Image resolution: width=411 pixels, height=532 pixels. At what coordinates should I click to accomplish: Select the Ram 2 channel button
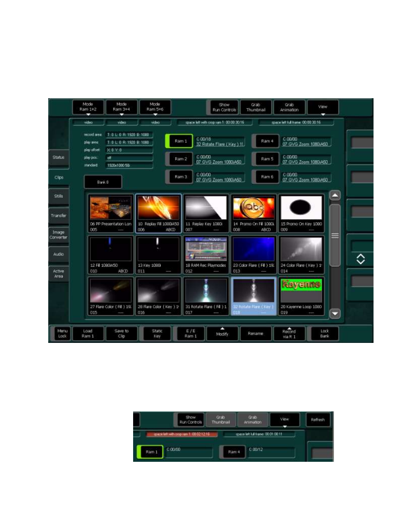[x=179, y=159]
